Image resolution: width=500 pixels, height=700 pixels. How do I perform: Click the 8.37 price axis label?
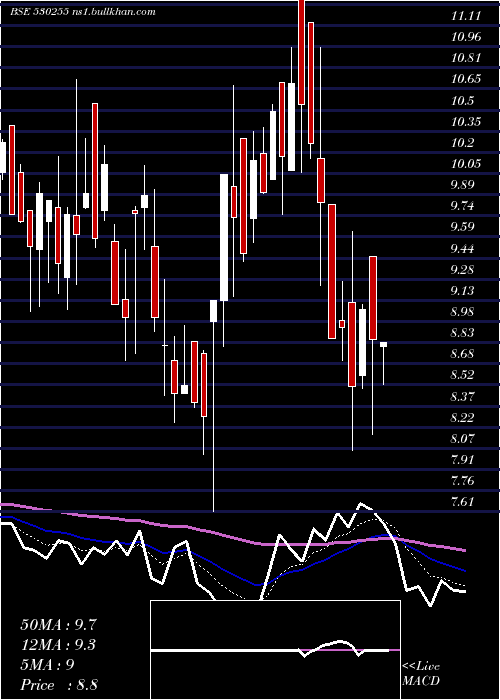coord(462,396)
